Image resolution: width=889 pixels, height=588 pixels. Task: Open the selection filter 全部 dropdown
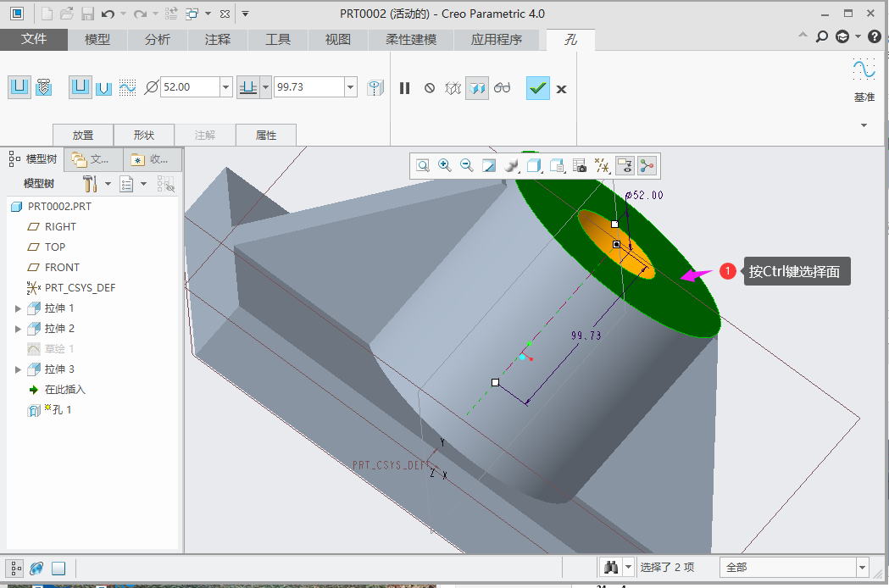[x=863, y=567]
